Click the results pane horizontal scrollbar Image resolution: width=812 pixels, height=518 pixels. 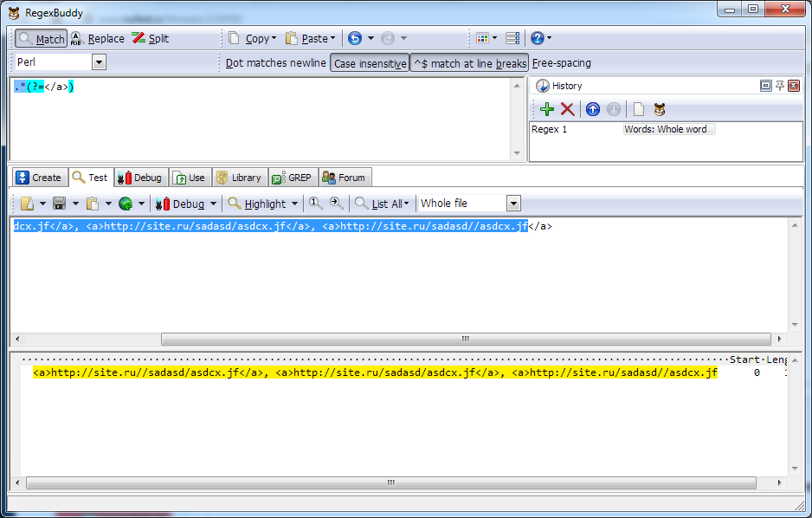pyautogui.click(x=391, y=482)
